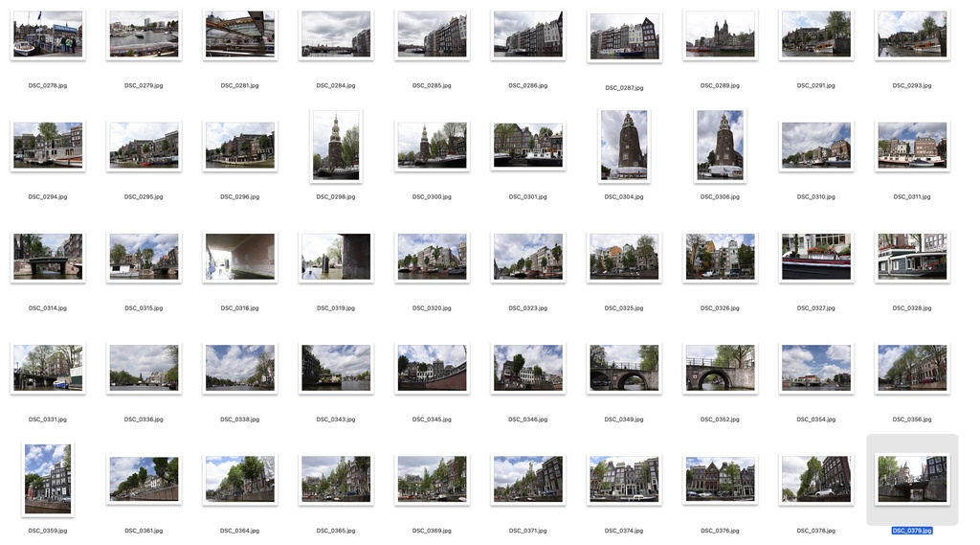Pick the DSC_0285.jpg image thumbnail
The width and height of the screenshot is (980, 545).
432,34
